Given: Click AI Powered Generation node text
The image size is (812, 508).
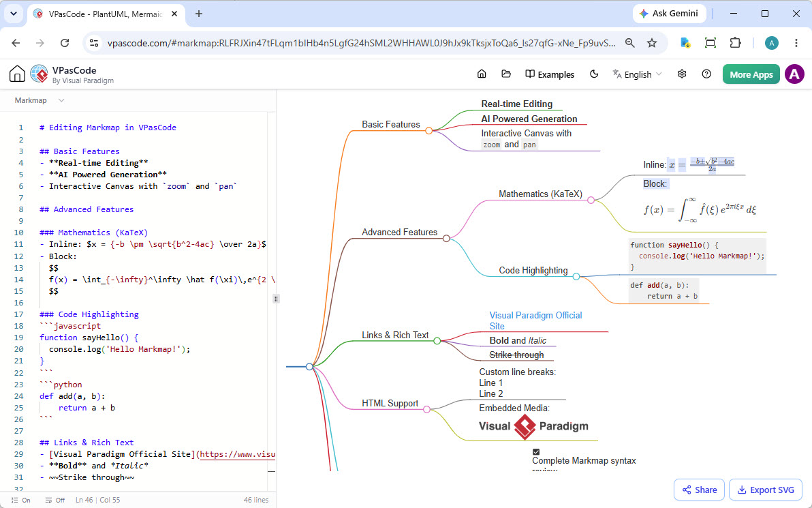Looking at the screenshot, I should click(529, 119).
